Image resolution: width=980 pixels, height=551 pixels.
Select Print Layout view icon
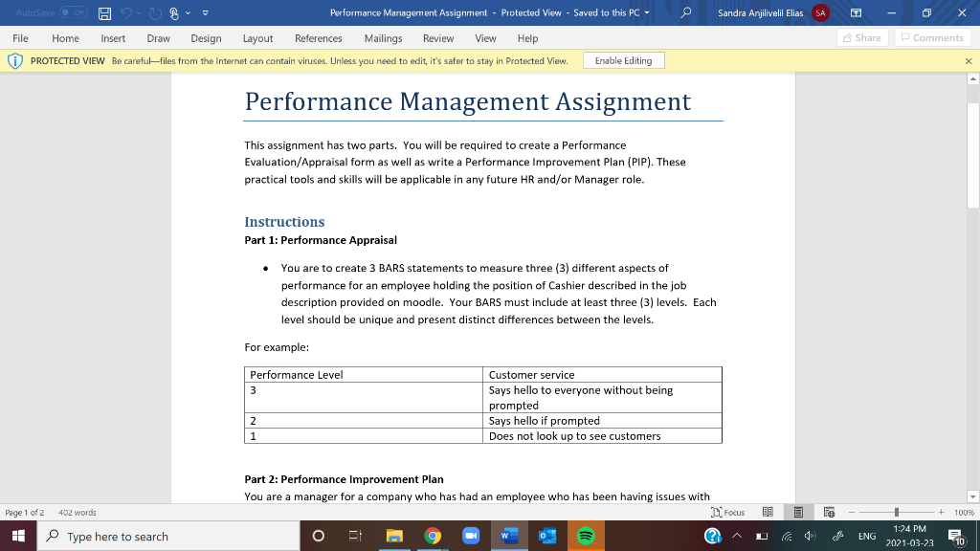[x=798, y=512]
